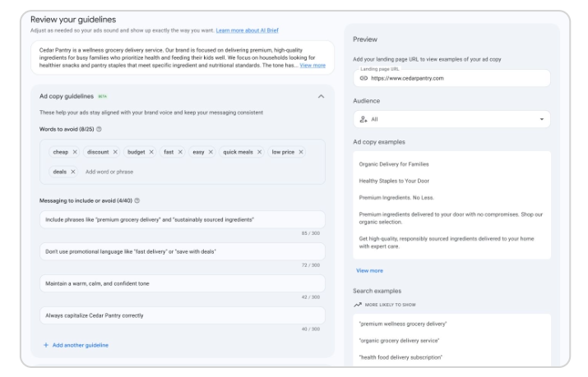Remove the "discount" word chip
The width and height of the screenshot is (588, 377).
(x=115, y=152)
